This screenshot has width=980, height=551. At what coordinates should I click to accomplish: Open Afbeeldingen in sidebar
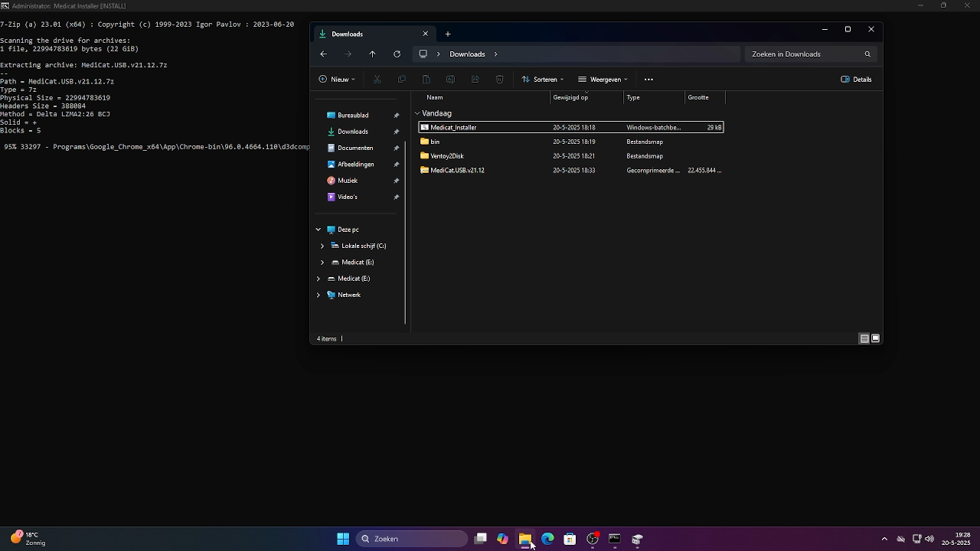355,165
